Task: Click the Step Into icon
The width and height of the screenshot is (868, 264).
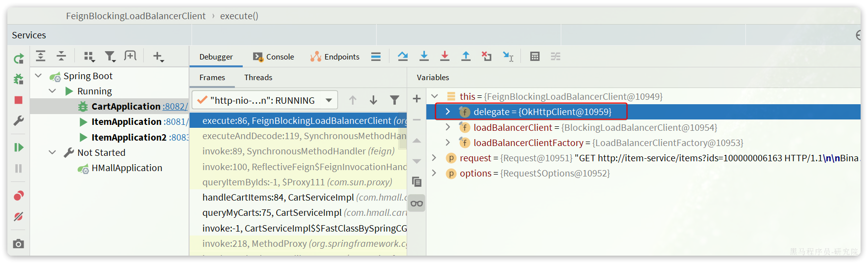Action: click(423, 57)
